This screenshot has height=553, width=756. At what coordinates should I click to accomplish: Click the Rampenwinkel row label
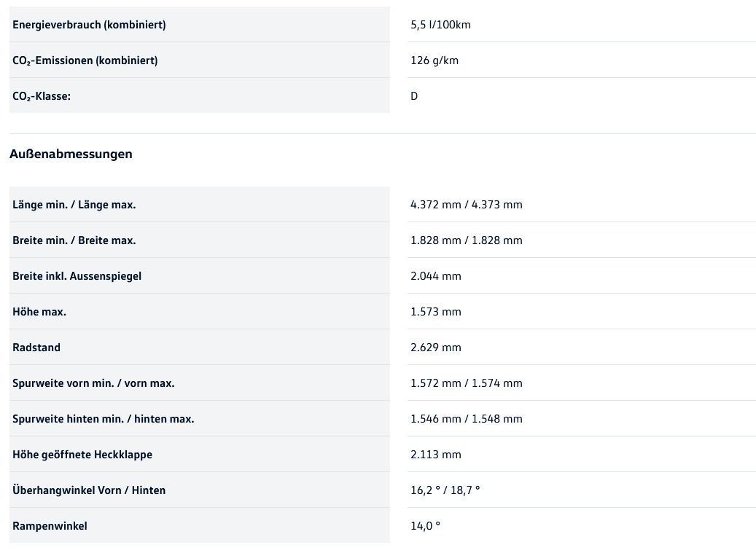[x=50, y=526]
